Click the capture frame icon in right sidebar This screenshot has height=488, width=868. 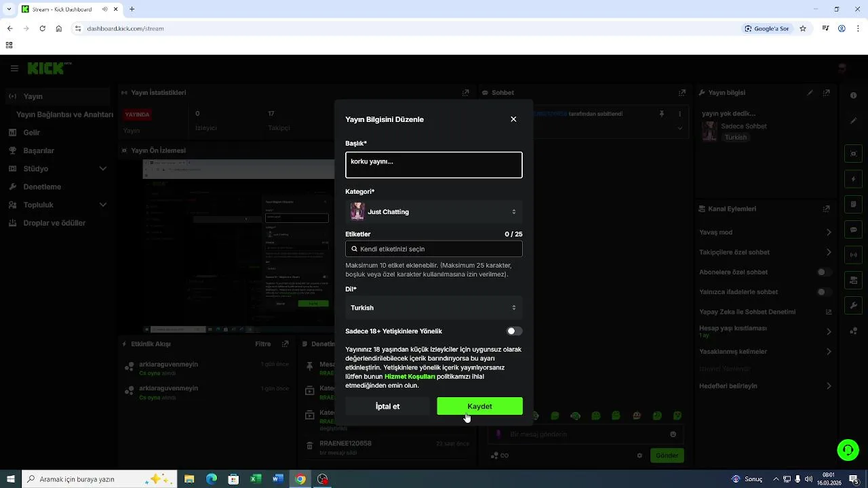[853, 155]
